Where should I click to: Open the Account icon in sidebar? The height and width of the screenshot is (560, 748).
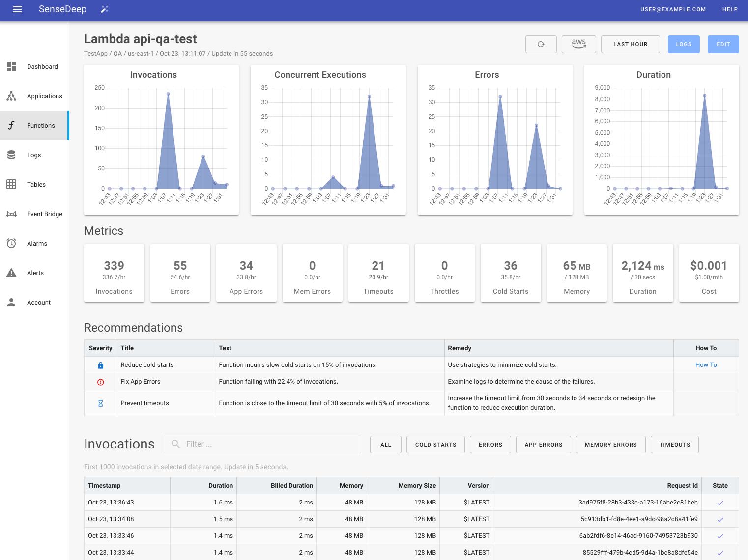pyautogui.click(x=11, y=302)
